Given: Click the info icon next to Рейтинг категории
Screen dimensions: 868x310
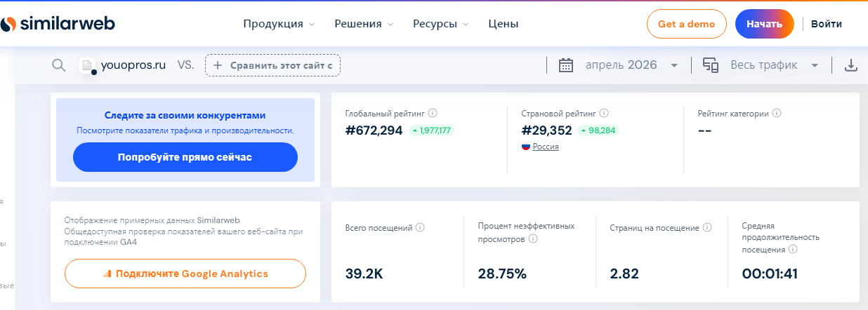Looking at the screenshot, I should pos(777,113).
